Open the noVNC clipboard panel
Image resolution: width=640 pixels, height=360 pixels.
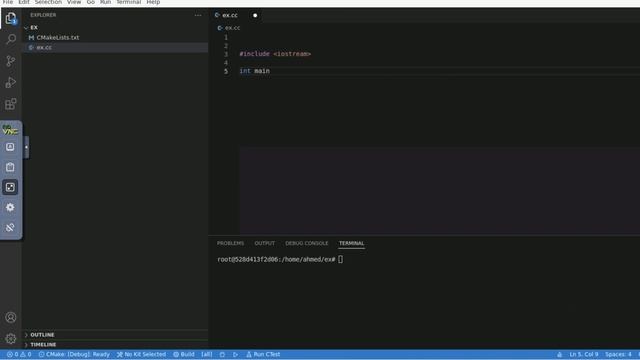coord(10,167)
